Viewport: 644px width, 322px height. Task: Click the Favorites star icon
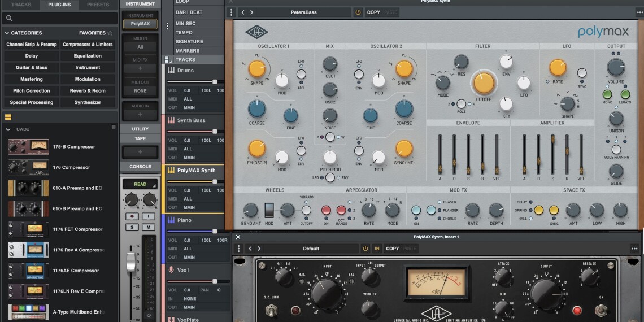tap(110, 33)
